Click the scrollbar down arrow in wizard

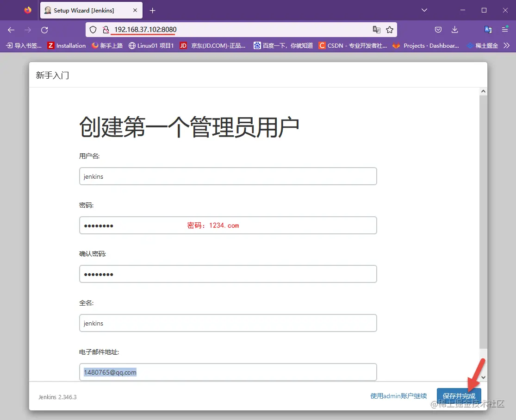pos(483,377)
